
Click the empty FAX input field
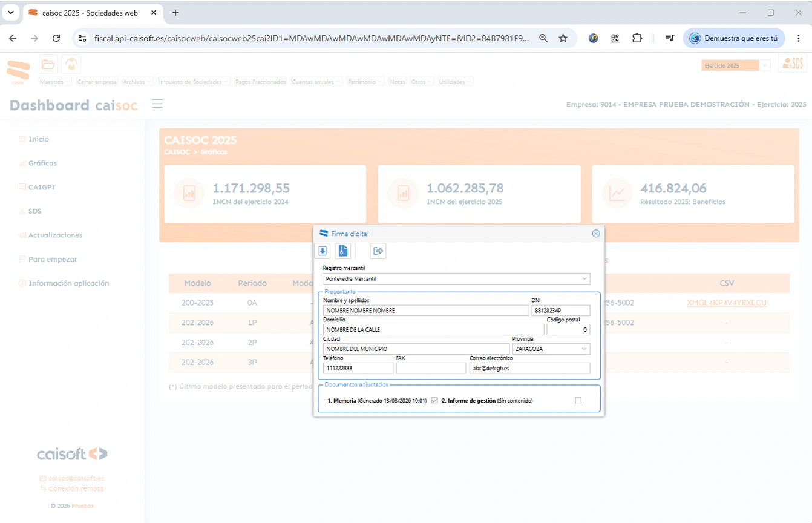pos(431,368)
